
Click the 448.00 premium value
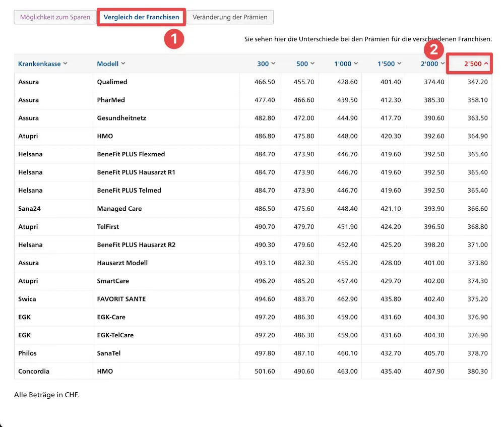coord(347,136)
